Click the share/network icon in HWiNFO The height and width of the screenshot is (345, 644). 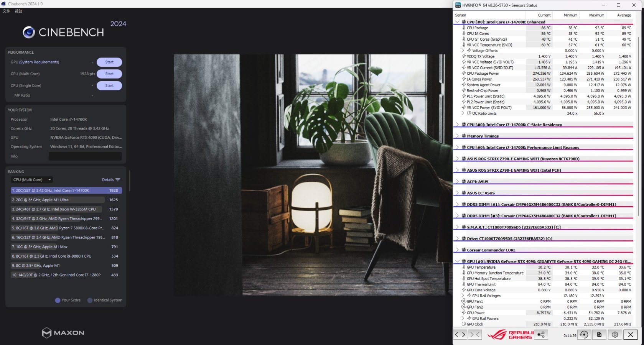(x=541, y=335)
